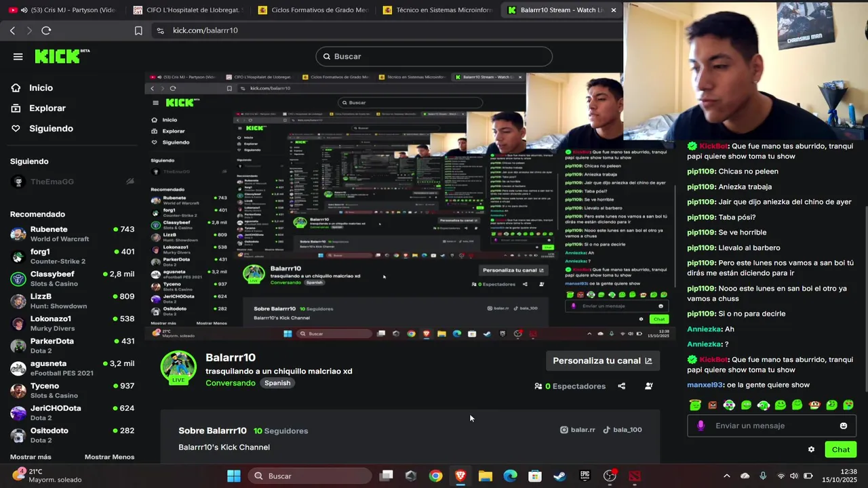Switch to Ciclos Formativos de Grado tab

312,10
